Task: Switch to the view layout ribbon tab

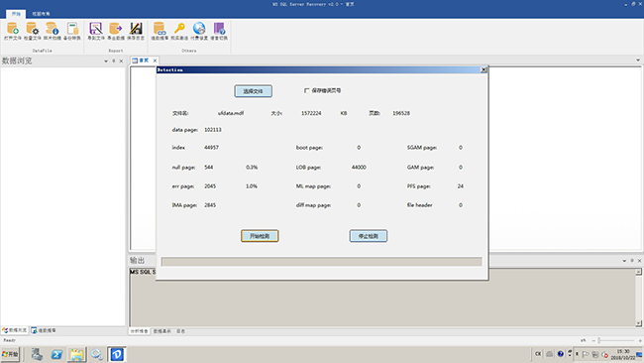Action: 41,14
